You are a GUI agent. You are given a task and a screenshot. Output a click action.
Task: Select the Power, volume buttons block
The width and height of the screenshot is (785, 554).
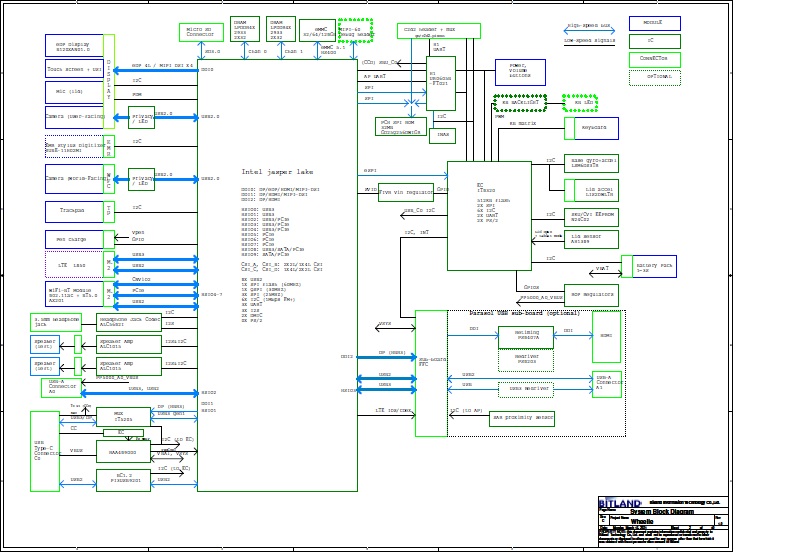[x=520, y=73]
